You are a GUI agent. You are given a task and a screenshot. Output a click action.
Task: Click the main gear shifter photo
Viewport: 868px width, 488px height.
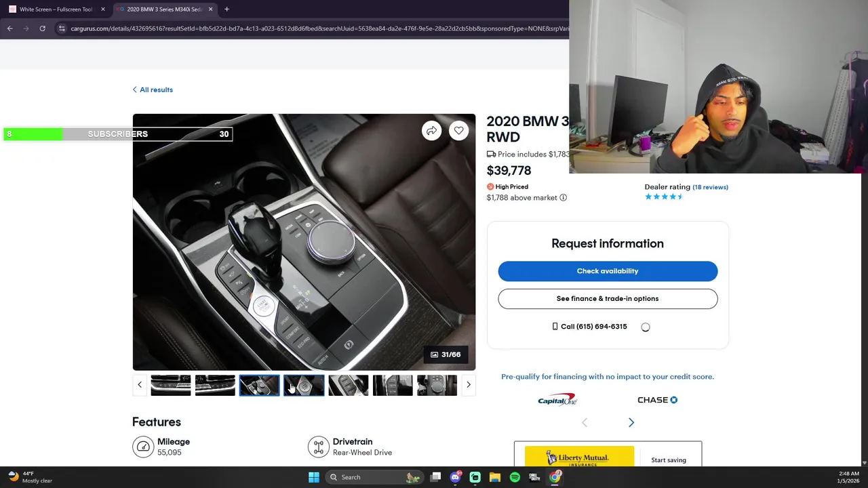pos(304,242)
